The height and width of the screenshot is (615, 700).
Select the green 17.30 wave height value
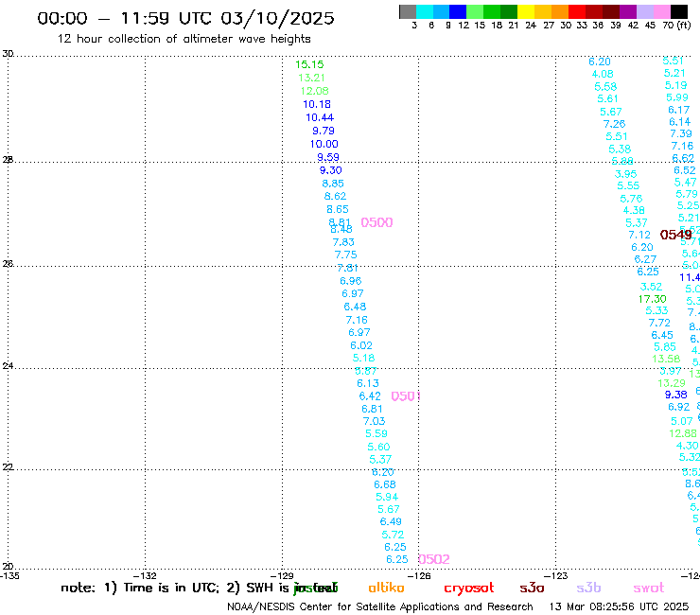point(653,299)
